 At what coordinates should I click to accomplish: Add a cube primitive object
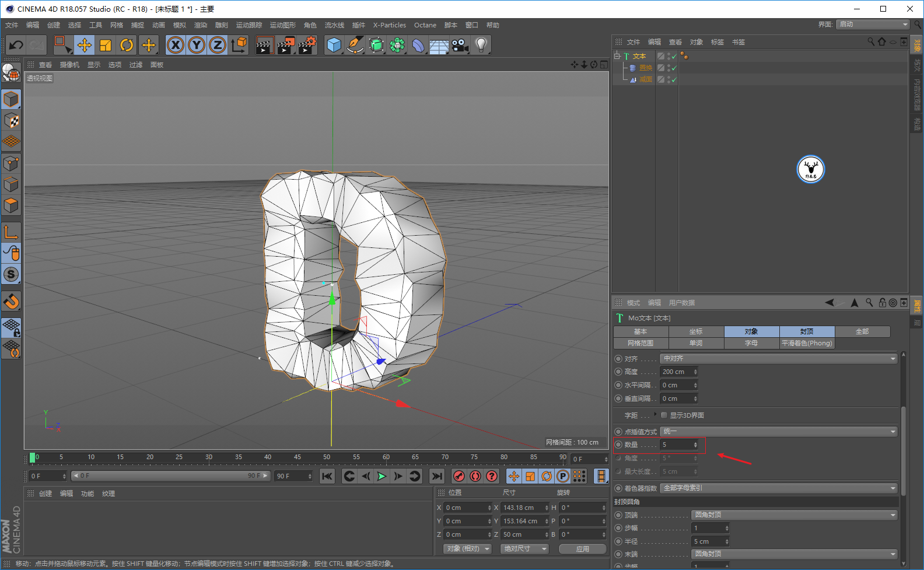[334, 45]
